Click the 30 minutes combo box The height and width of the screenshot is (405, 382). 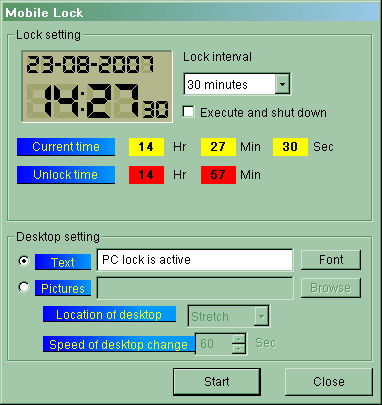237,84
